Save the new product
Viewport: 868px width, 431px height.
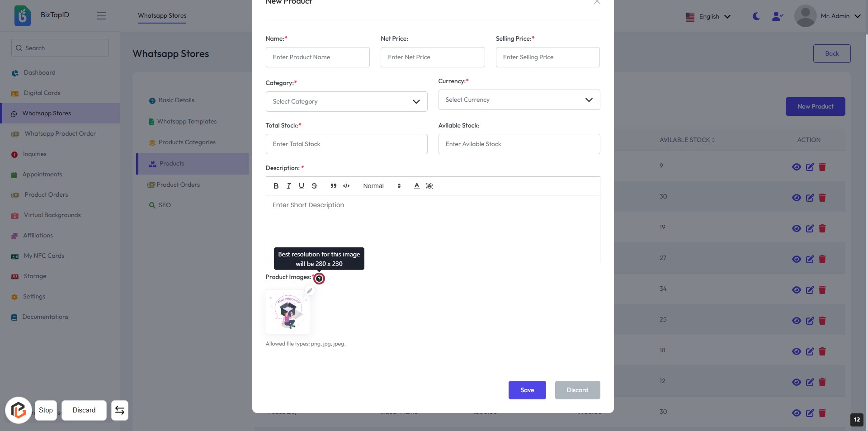coord(527,390)
